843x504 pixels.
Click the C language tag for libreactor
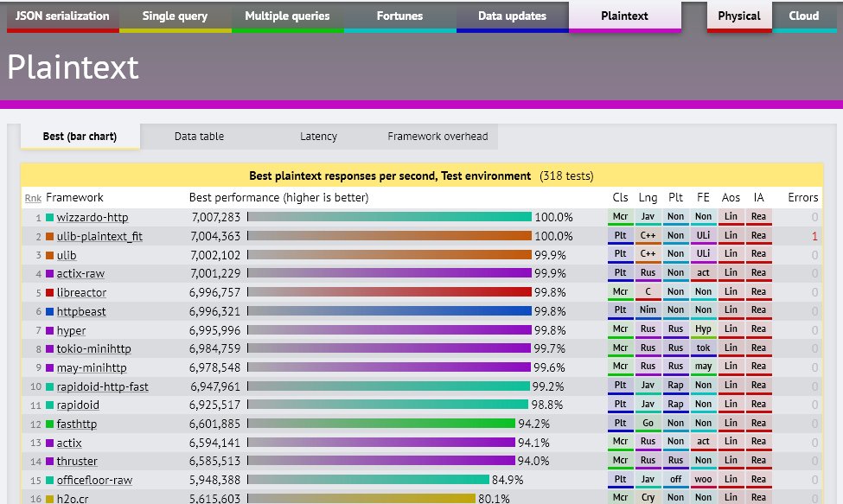[x=648, y=292]
